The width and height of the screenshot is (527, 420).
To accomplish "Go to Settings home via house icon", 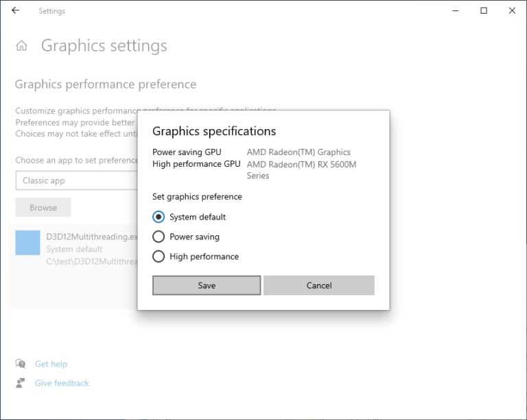I will [22, 46].
